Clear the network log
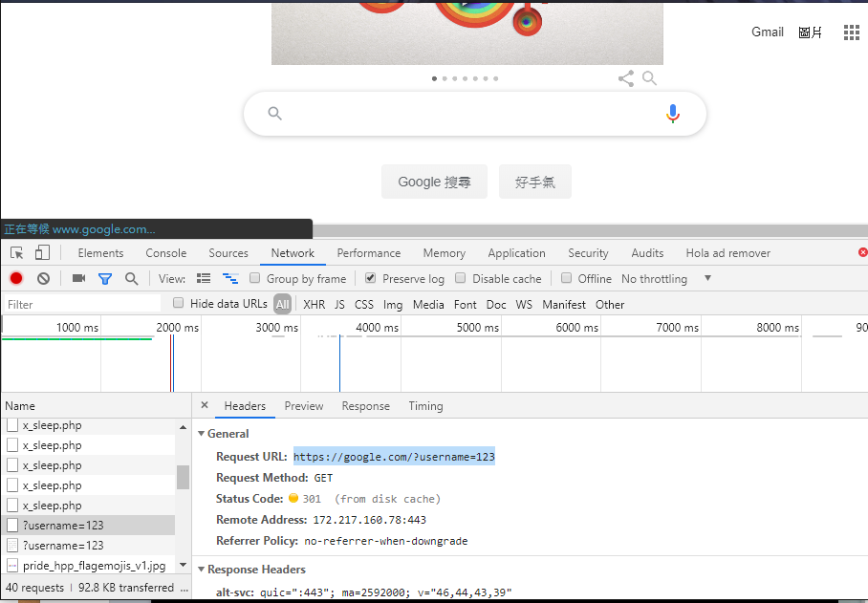 (43, 278)
